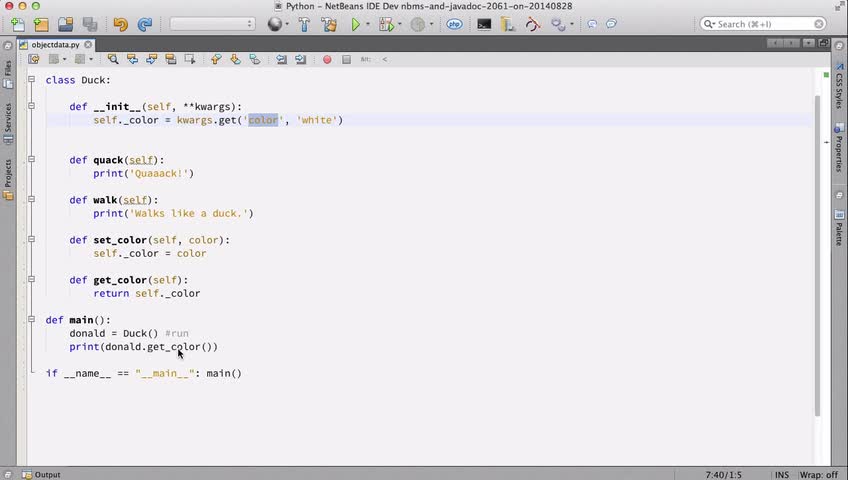Collapse the quack method fold
This screenshot has width=848, height=480.
tap(31, 159)
